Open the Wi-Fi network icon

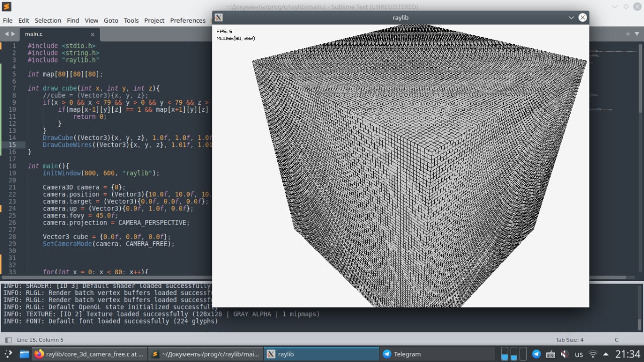(593, 354)
